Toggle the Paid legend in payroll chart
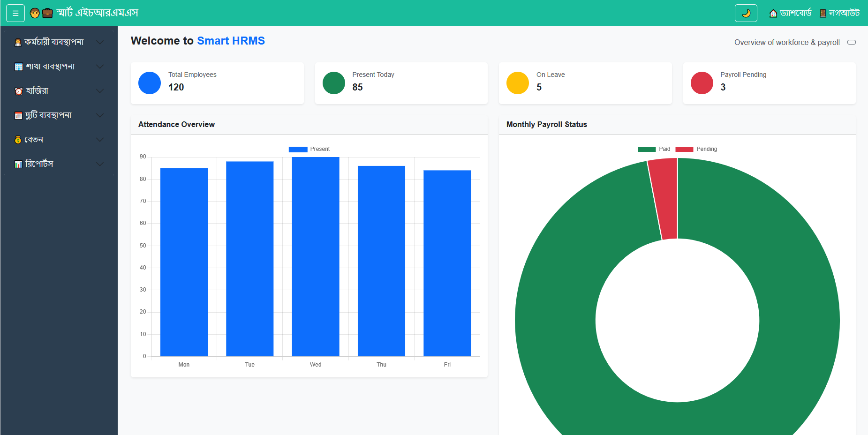This screenshot has width=868, height=435. (x=654, y=149)
